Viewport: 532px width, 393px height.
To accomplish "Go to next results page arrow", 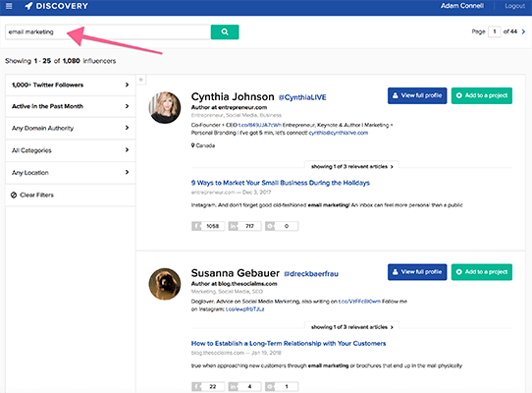I will point(523,31).
